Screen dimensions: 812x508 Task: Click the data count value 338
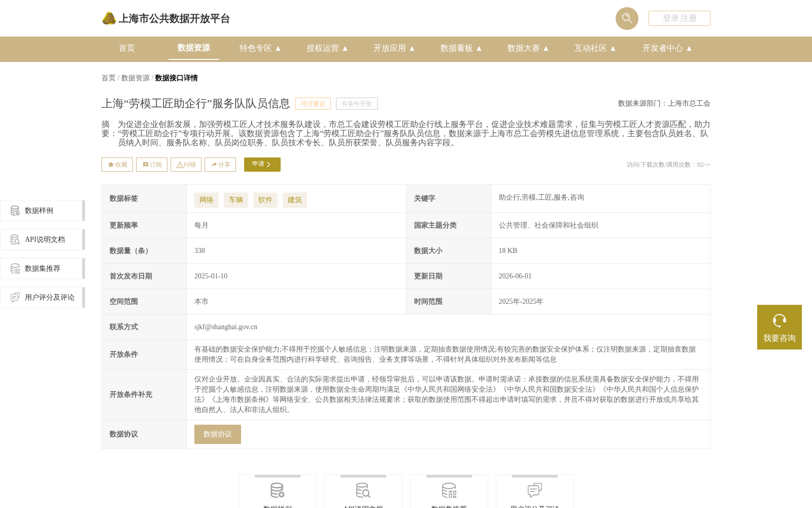click(200, 251)
